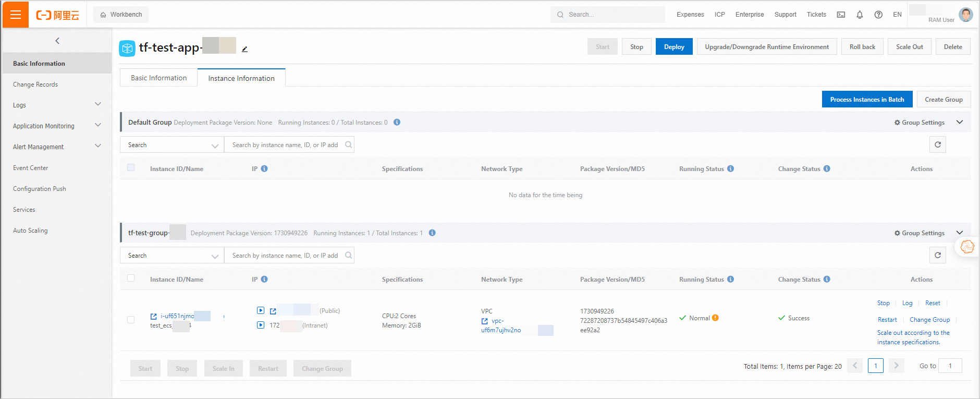The image size is (980, 399).
Task: Open the external link icon beside the Public IP
Action: (273, 311)
